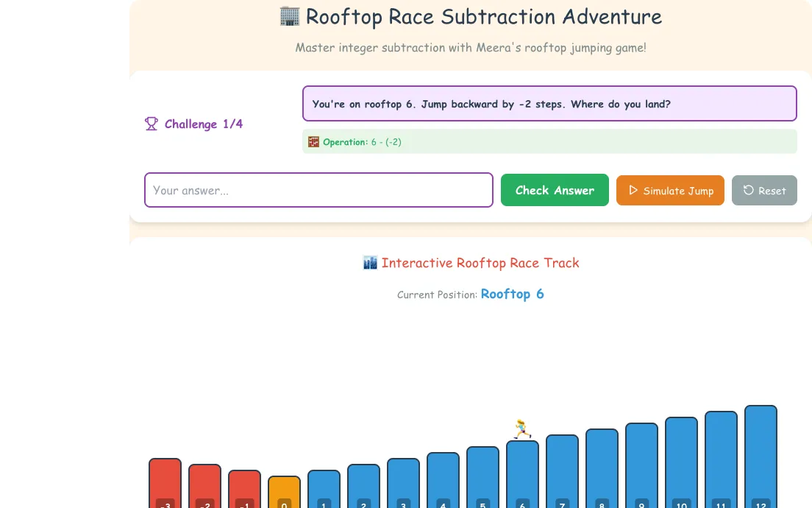This screenshot has height=508, width=812.
Task: Click the skyline icon beside Race Track heading
Action: 370,263
